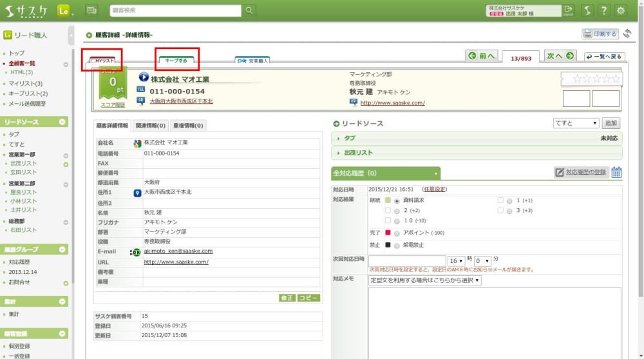Click the five-star rating control
Viewport: 644px width, 359px height.
(596, 79)
